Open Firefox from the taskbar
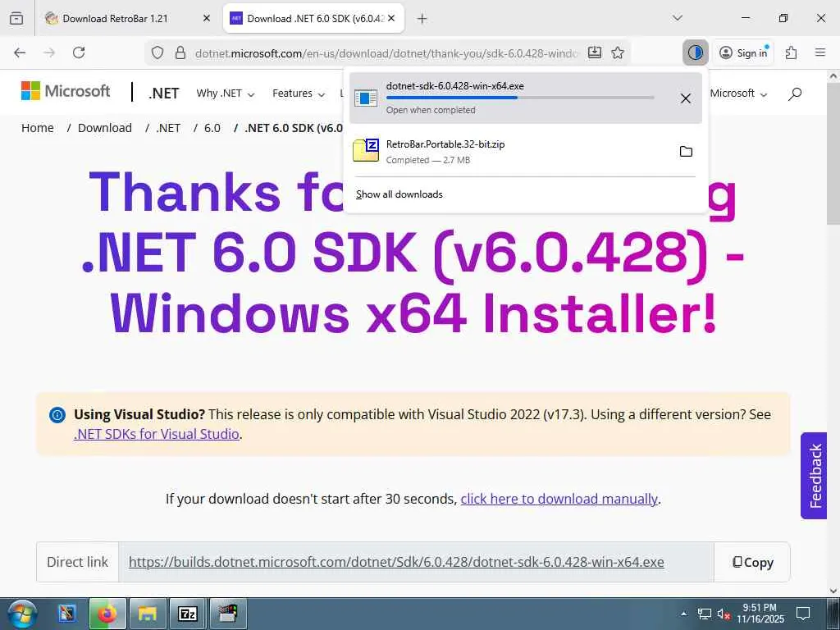This screenshot has width=840, height=630. tap(107, 614)
